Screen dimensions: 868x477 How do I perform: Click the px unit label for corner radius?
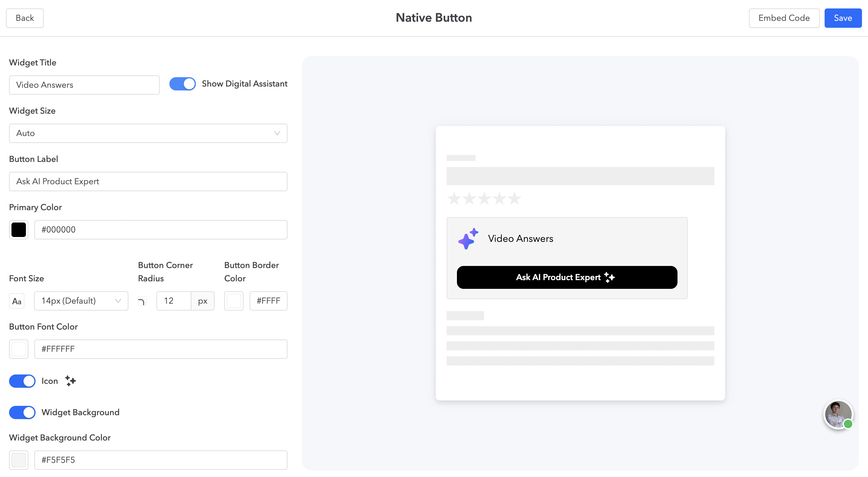203,301
